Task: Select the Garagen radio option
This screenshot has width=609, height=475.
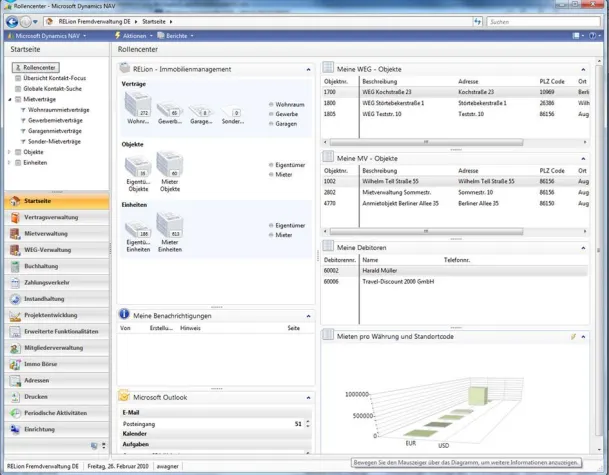Action: (271, 122)
